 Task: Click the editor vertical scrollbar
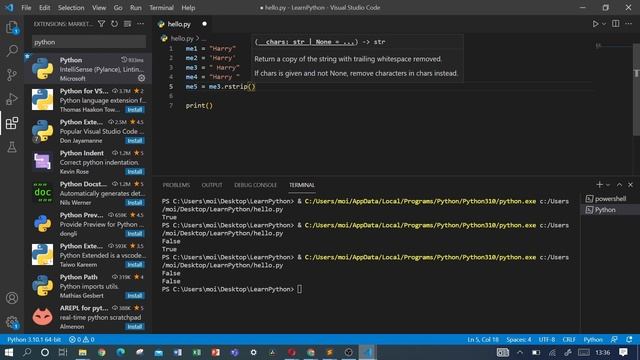coord(636,90)
